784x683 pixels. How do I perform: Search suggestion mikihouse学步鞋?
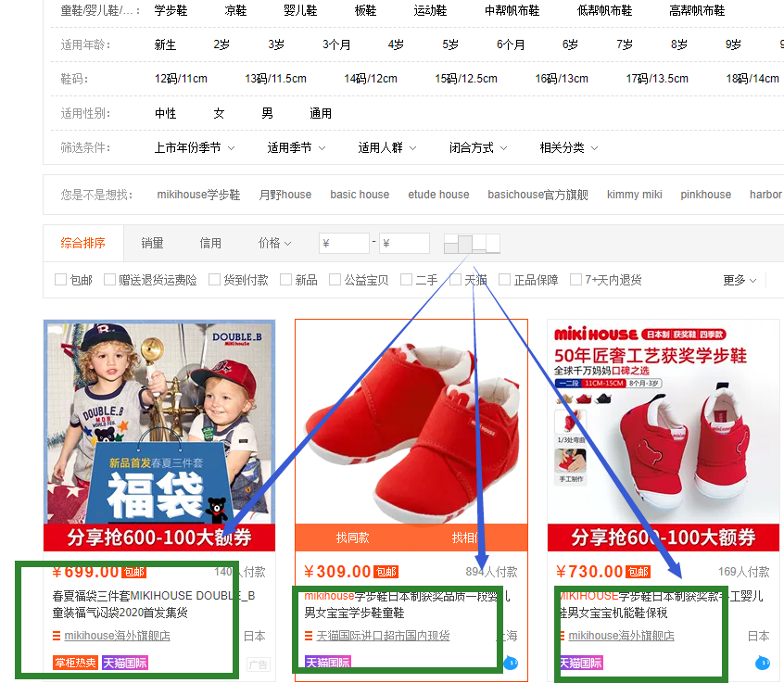pyautogui.click(x=198, y=195)
